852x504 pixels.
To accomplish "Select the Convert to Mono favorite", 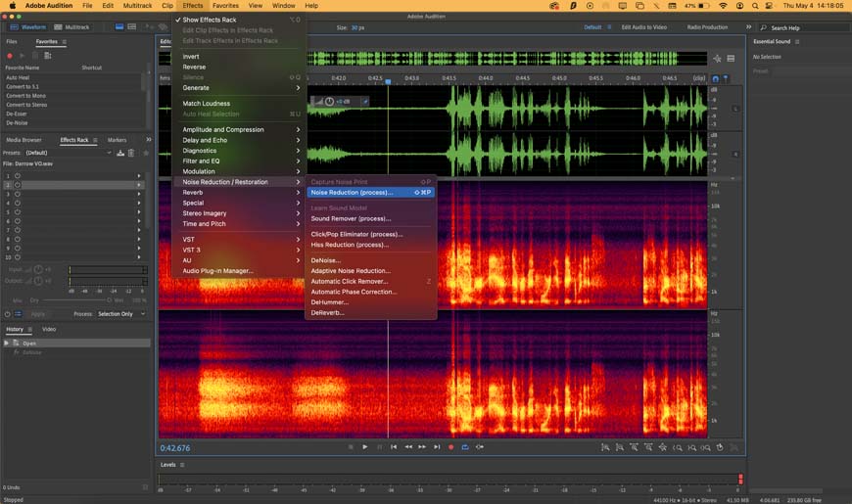I will (x=27, y=96).
